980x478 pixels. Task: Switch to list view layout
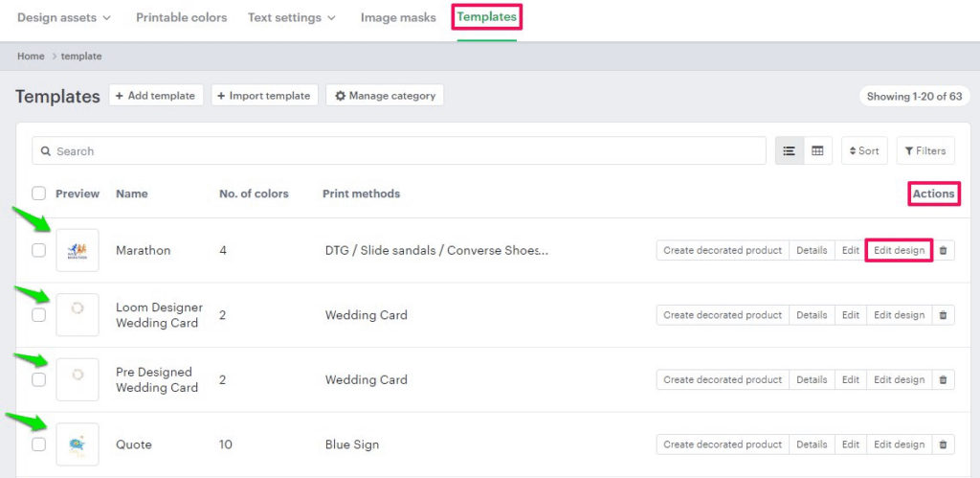click(790, 151)
